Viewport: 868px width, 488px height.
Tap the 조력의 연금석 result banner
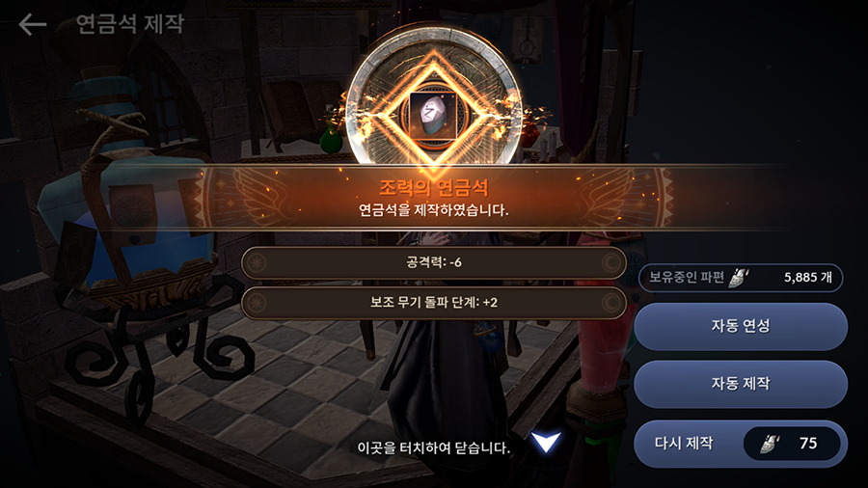click(433, 197)
